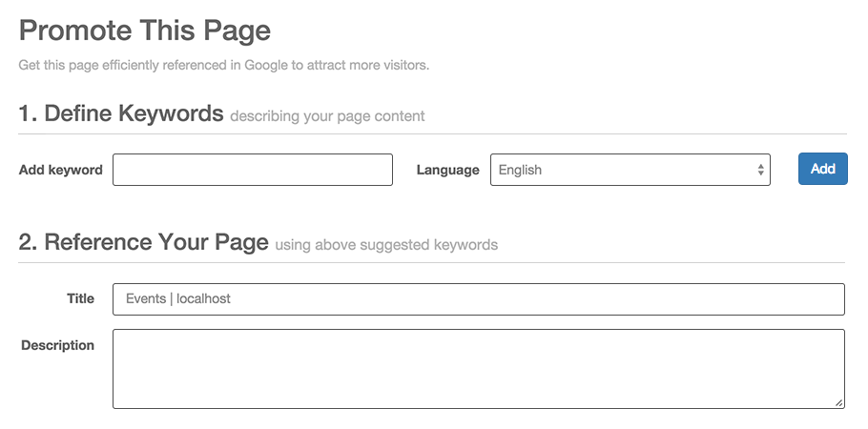The image size is (868, 429).
Task: Click "describing your page content" helper text
Action: pyautogui.click(x=327, y=116)
